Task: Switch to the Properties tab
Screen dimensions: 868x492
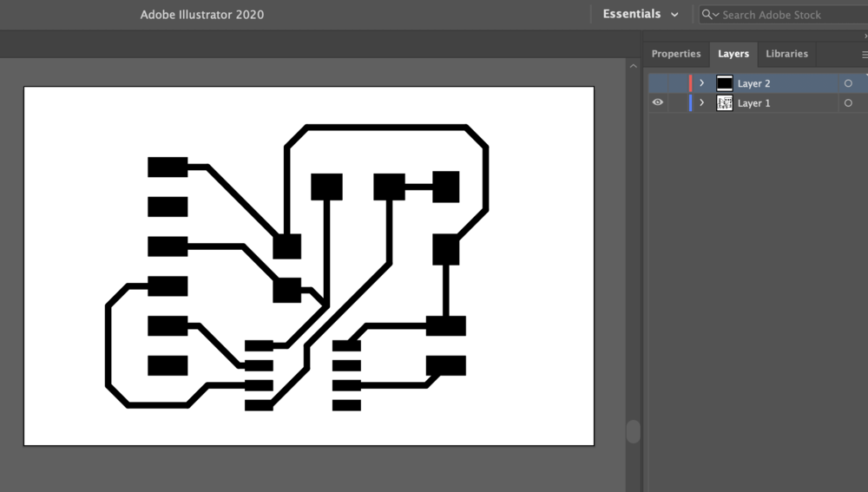Action: tap(676, 54)
